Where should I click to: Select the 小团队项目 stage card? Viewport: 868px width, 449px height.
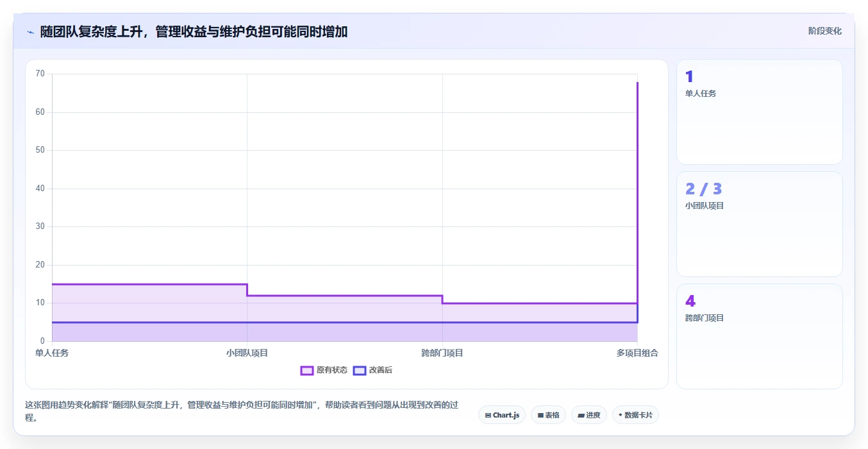pos(759,224)
